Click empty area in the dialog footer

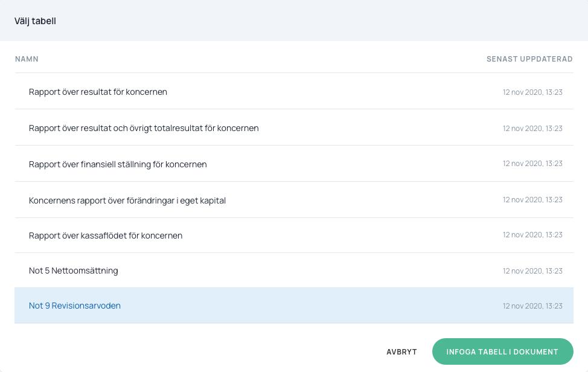point(181,351)
